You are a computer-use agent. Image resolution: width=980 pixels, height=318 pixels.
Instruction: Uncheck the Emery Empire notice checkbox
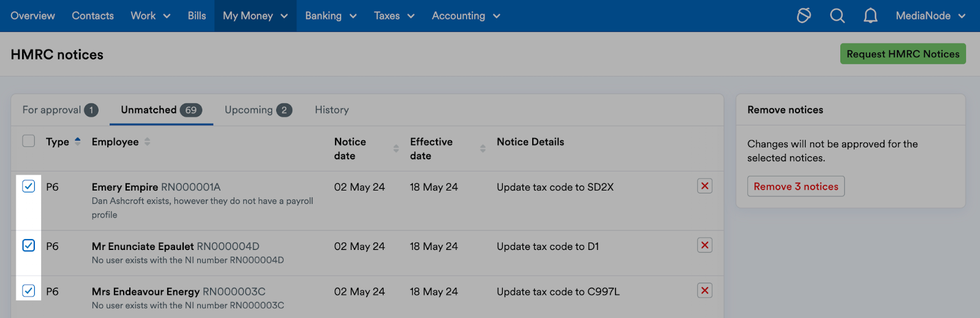[29, 186]
